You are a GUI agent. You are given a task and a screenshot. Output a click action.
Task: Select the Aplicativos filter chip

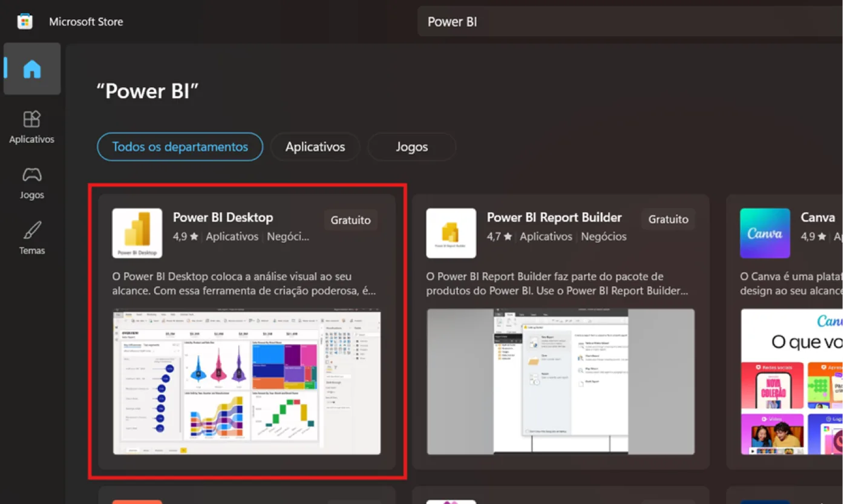(315, 147)
